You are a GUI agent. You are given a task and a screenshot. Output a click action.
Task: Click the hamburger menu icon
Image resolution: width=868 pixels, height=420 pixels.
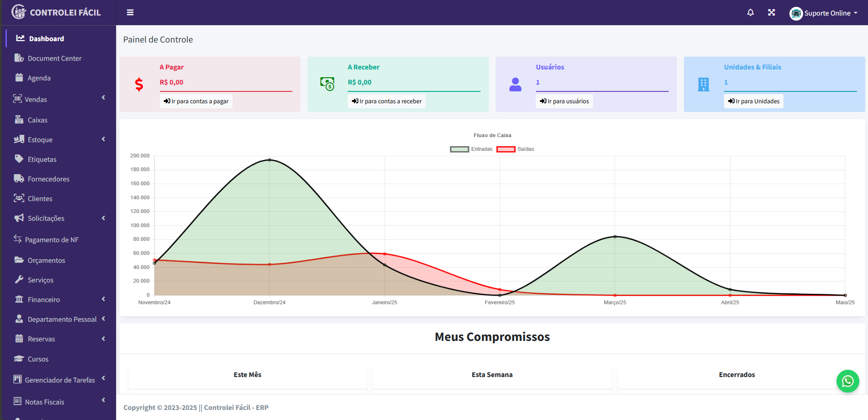pyautogui.click(x=130, y=13)
